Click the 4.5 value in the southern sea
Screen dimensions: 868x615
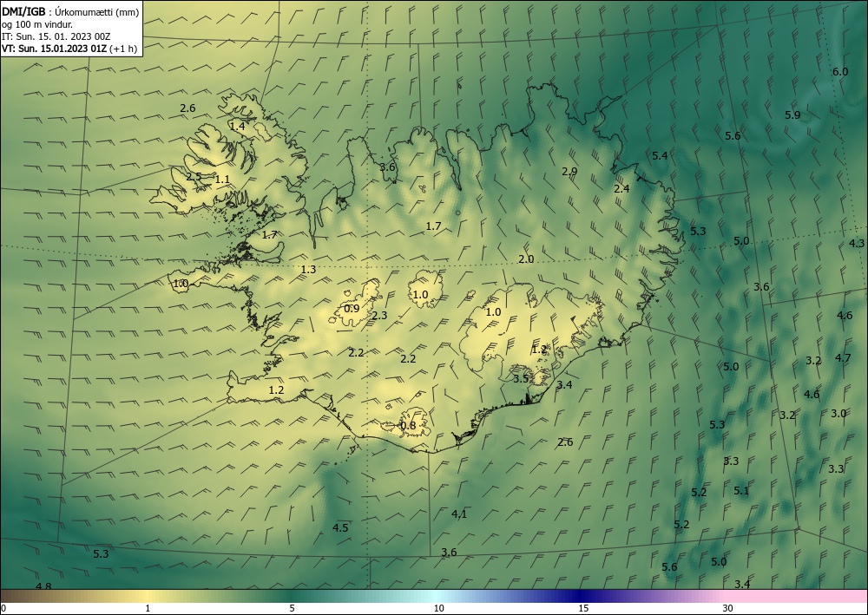(x=340, y=527)
